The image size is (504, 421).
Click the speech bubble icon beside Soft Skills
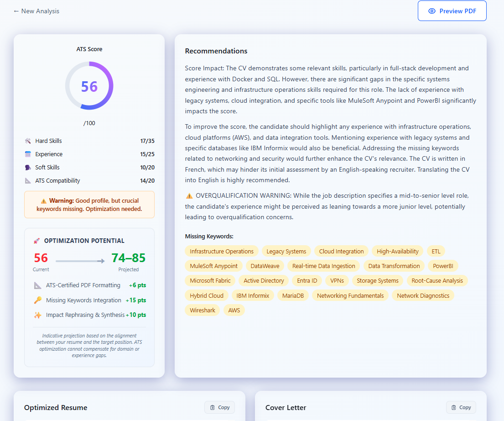click(x=27, y=167)
